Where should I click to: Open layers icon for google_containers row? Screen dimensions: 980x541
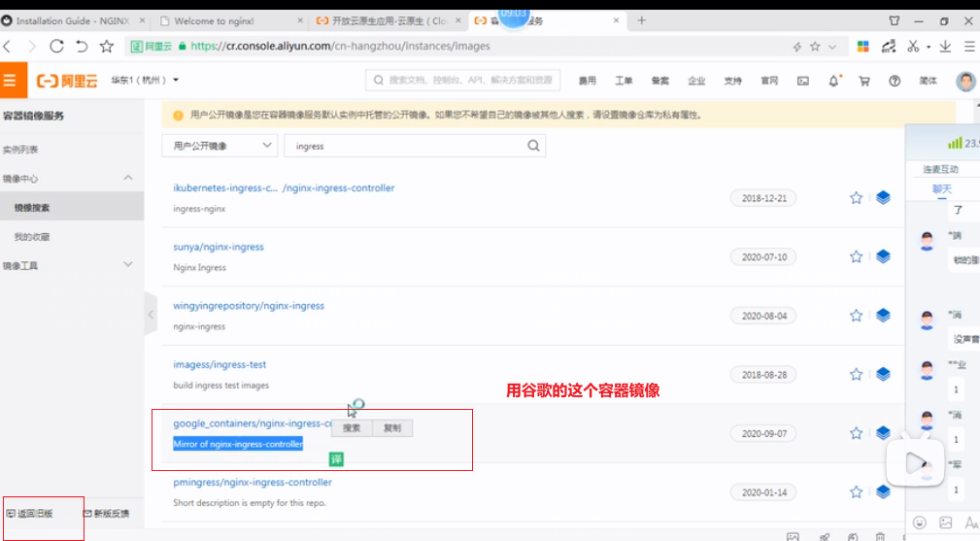pyautogui.click(x=883, y=433)
